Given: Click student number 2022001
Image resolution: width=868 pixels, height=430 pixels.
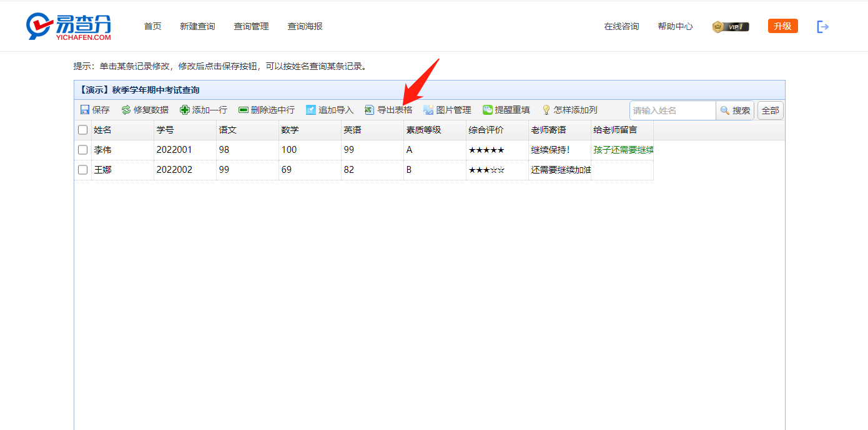Looking at the screenshot, I should coord(185,150).
